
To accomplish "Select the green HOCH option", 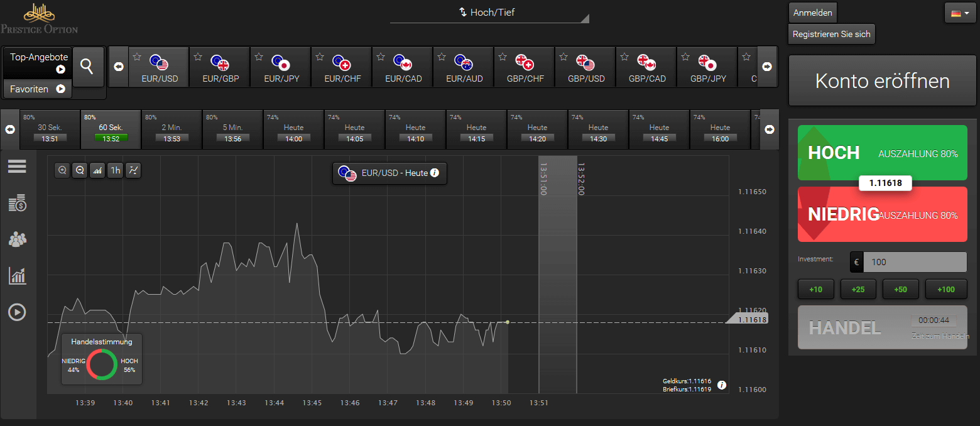I will (883, 153).
